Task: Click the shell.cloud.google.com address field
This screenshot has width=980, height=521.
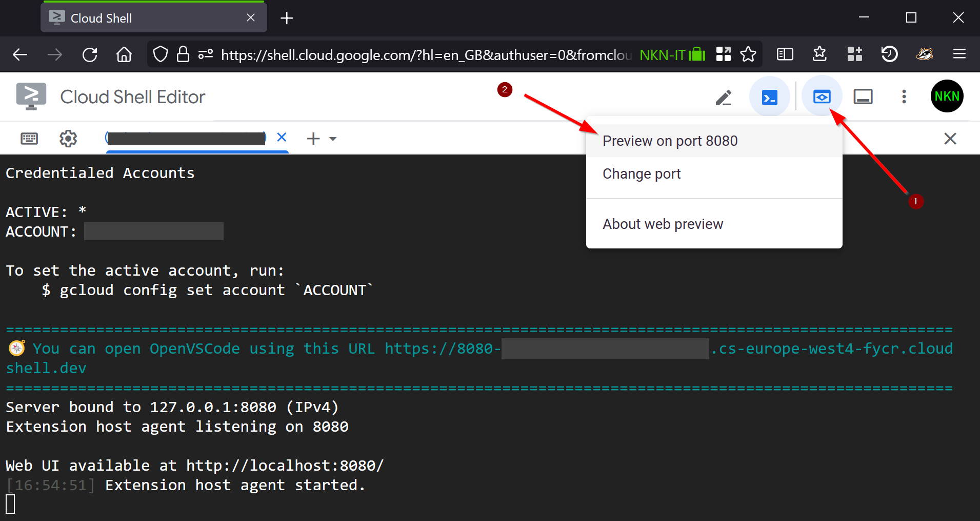Action: (x=426, y=54)
